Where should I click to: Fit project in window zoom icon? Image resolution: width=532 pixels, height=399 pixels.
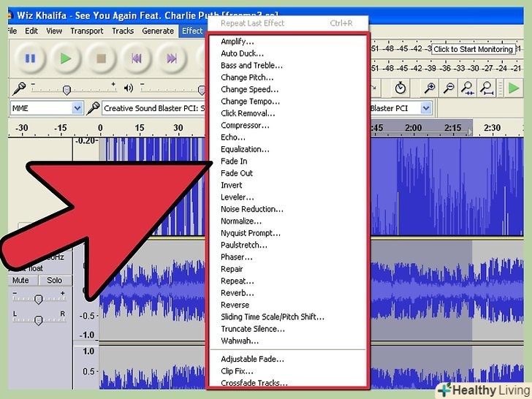tap(487, 88)
